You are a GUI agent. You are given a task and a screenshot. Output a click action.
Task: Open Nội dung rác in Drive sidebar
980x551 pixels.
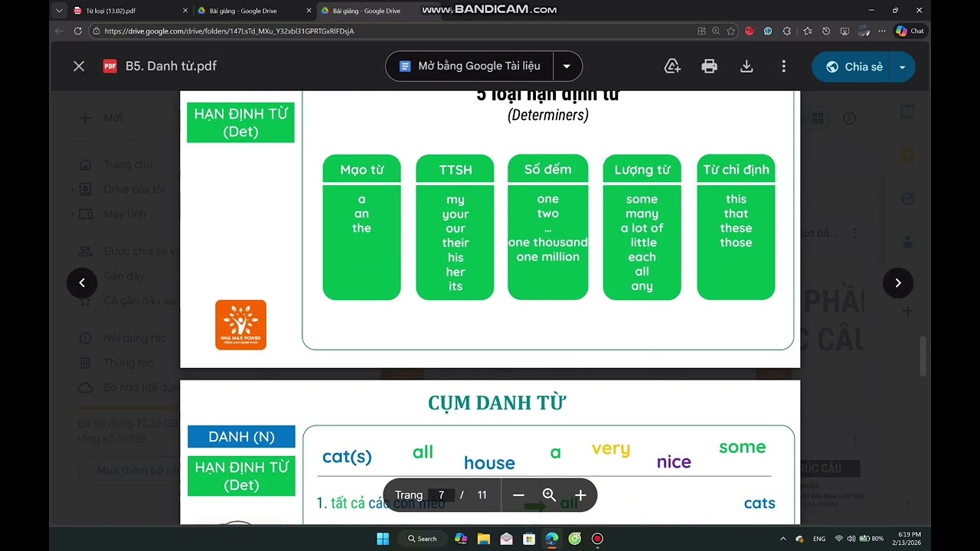(123, 337)
